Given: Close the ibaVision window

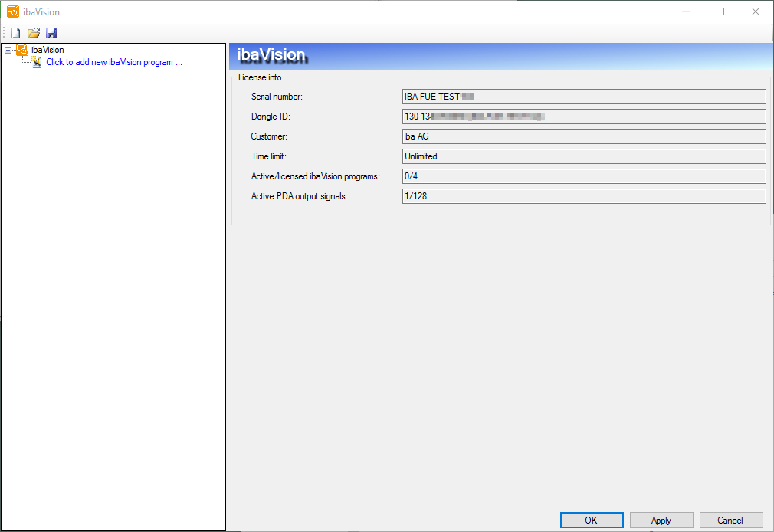Looking at the screenshot, I should pos(756,11).
